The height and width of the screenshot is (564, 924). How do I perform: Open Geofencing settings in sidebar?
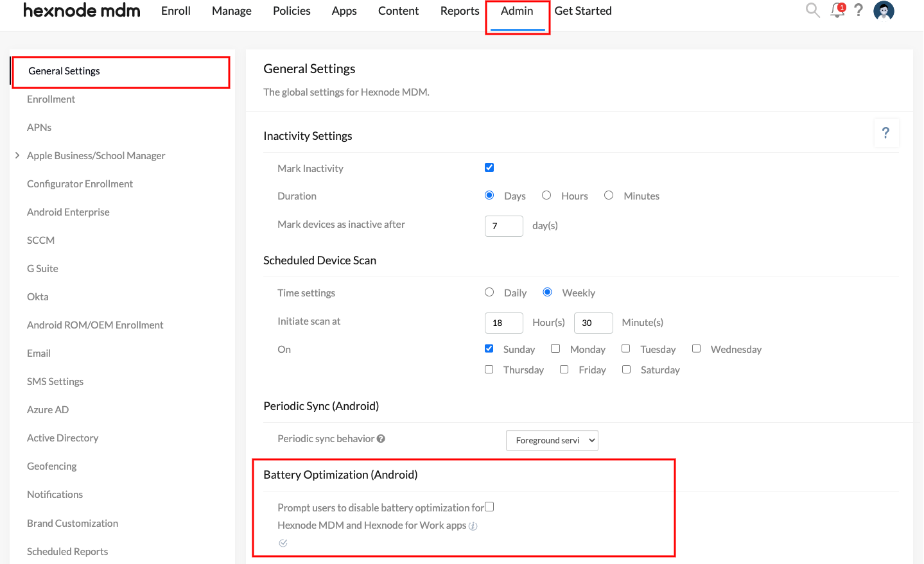point(51,466)
